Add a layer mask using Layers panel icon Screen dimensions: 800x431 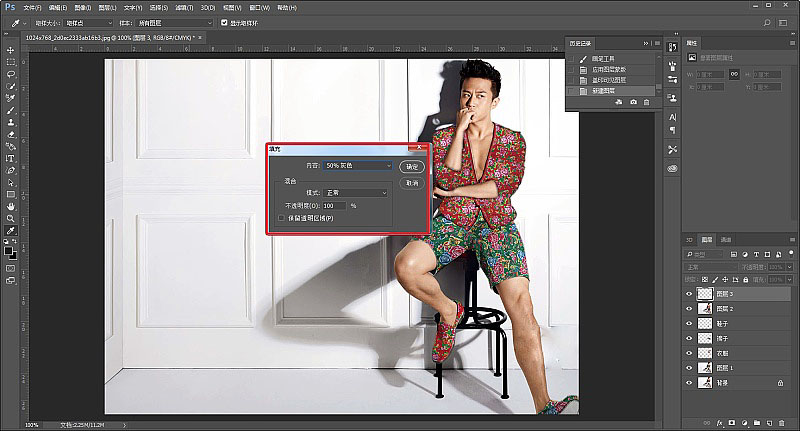732,423
